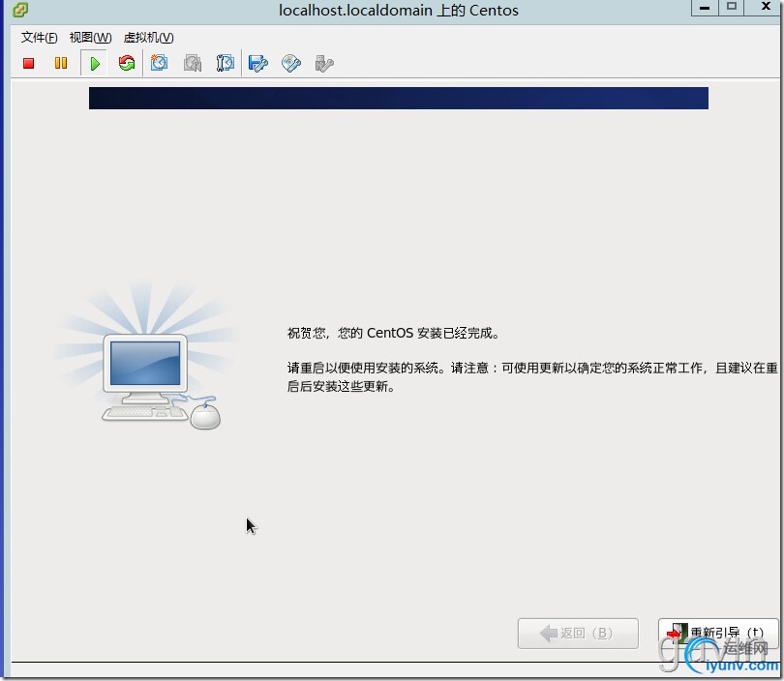Screen dimensions: 784x681
Task: Click the line starting with 请重启以便使用安装的系统
Action: [532, 369]
